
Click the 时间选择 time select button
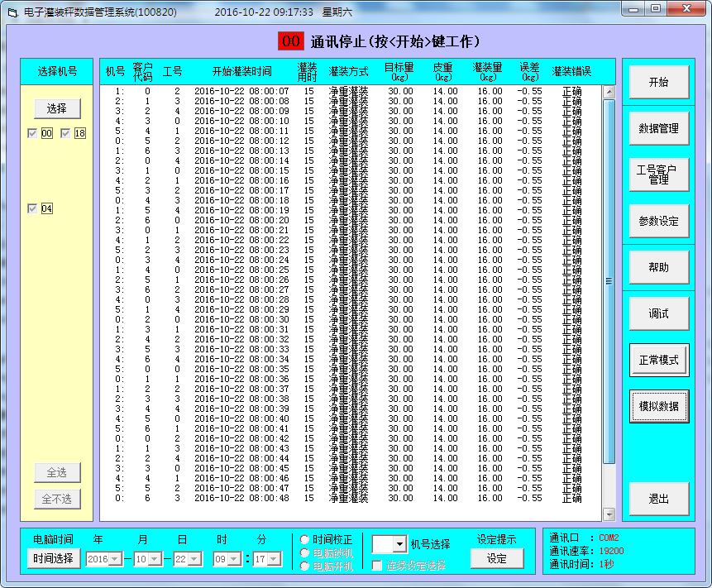point(54,559)
